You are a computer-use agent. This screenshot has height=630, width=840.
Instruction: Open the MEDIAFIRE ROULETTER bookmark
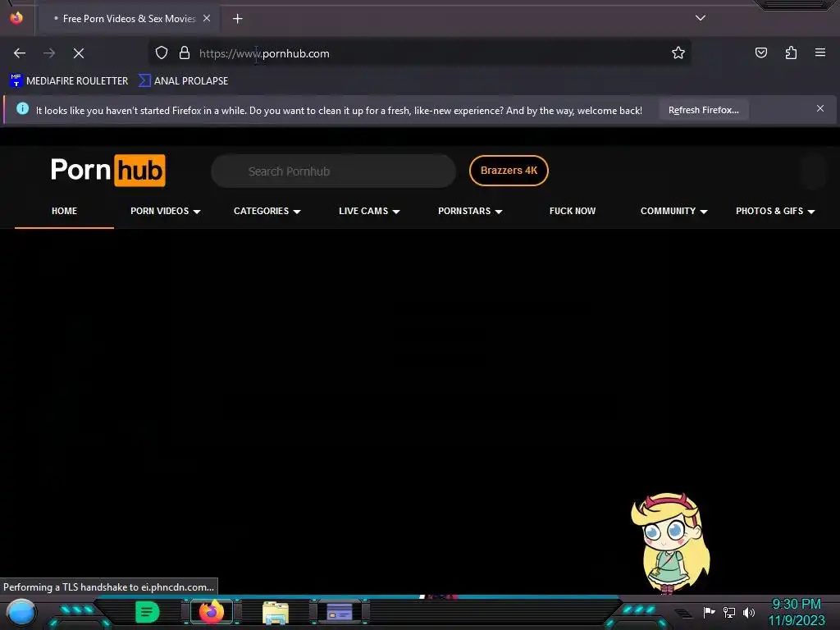click(69, 81)
